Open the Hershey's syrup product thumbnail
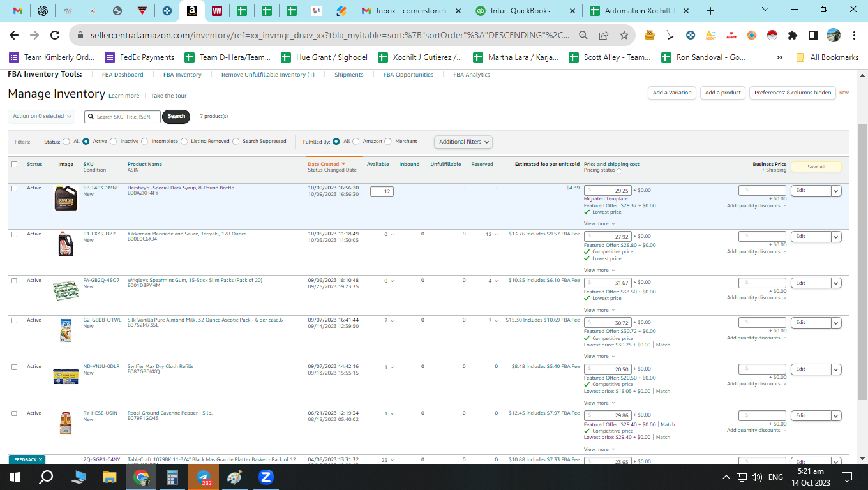 66,198
